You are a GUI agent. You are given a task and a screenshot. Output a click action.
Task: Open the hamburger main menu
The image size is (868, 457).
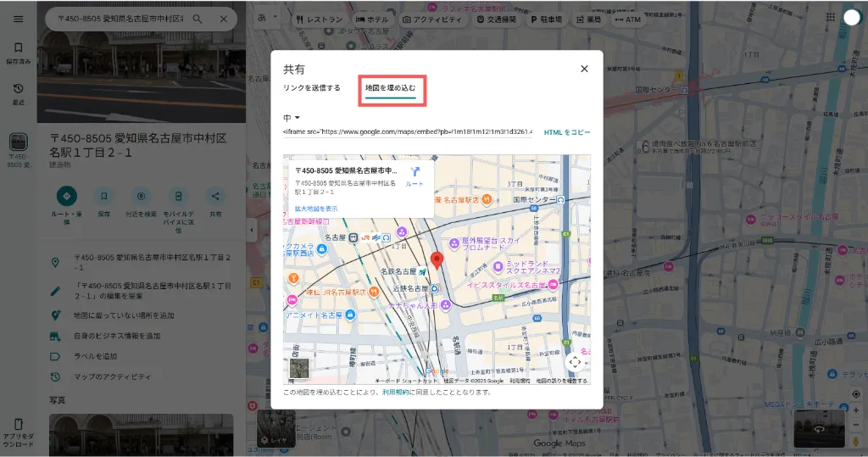(19, 19)
